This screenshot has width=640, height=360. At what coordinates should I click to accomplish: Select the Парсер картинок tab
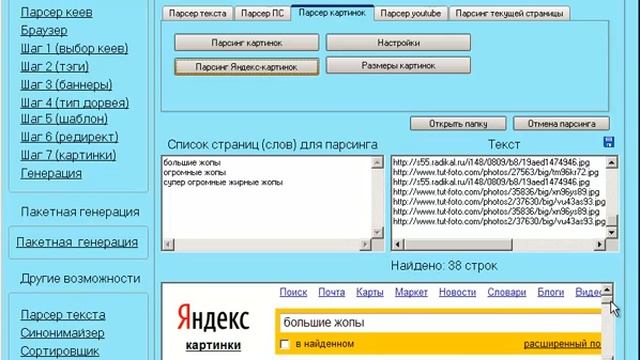tap(332, 13)
